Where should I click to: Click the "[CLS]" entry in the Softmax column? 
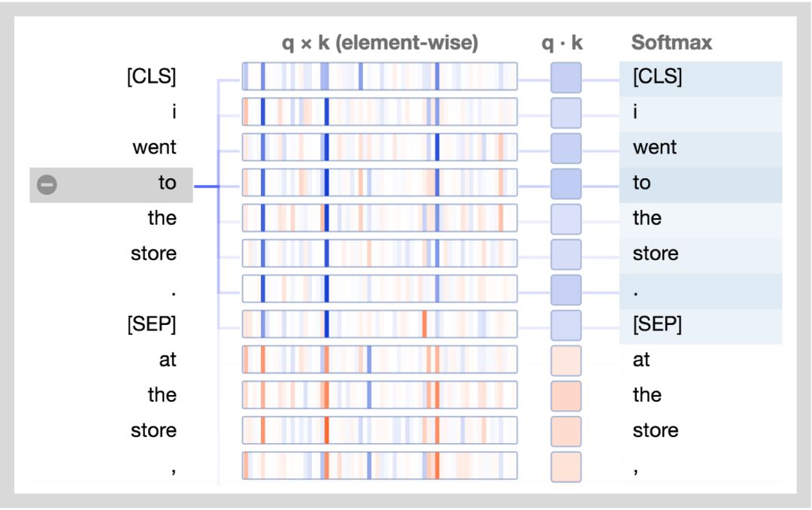pyautogui.click(x=657, y=77)
